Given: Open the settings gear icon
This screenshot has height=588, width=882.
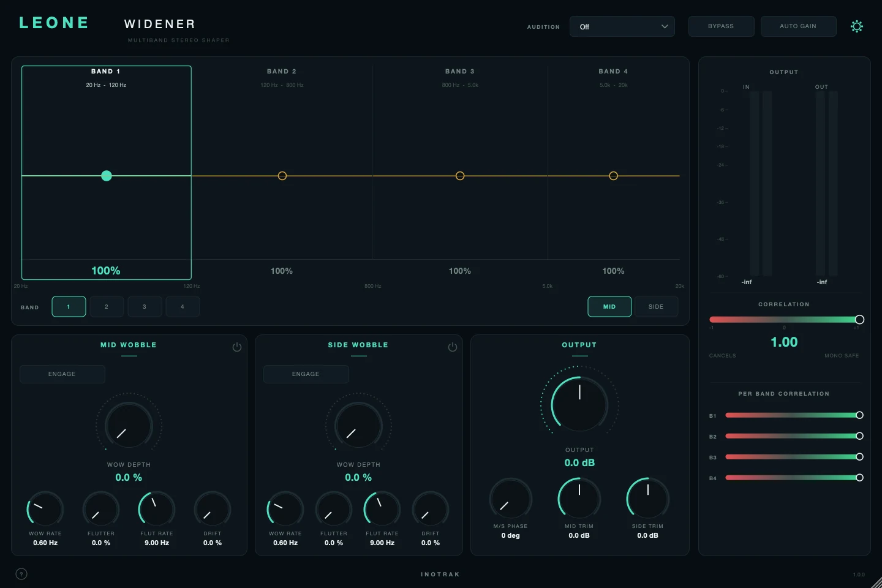Looking at the screenshot, I should (x=857, y=26).
